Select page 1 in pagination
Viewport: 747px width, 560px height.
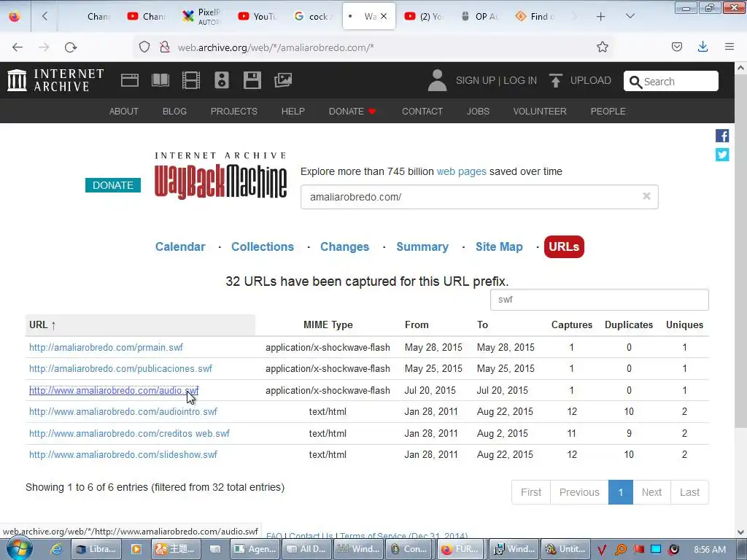tap(620, 492)
